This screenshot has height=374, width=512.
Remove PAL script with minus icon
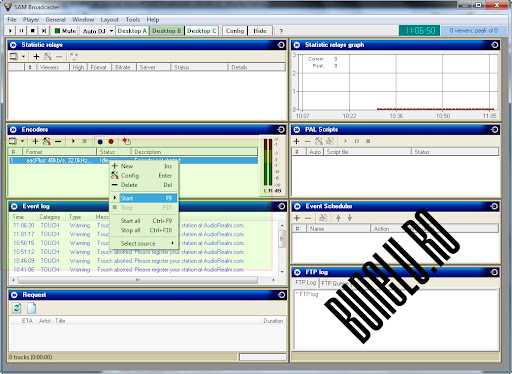(308, 141)
